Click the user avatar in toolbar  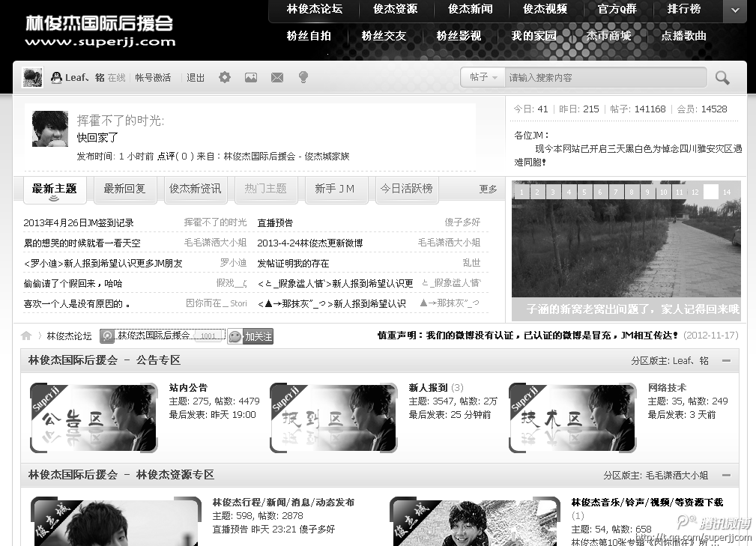point(33,78)
